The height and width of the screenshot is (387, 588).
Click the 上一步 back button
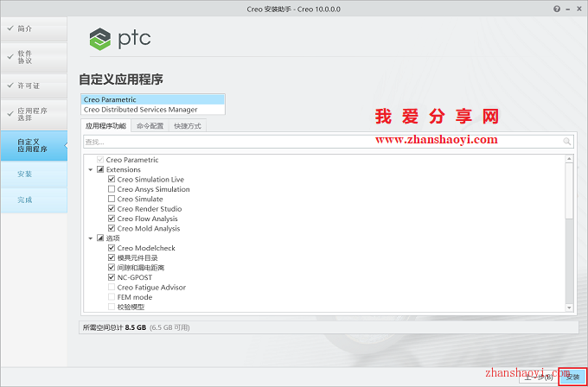538,377
